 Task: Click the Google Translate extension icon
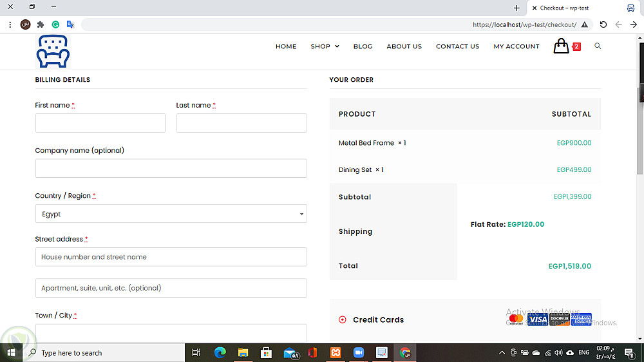[70, 24]
